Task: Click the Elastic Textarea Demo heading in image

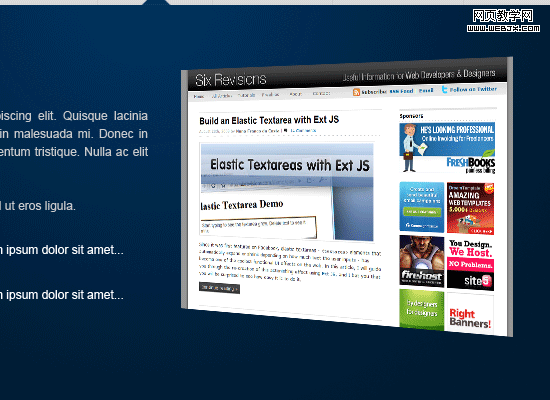Action: [x=242, y=205]
